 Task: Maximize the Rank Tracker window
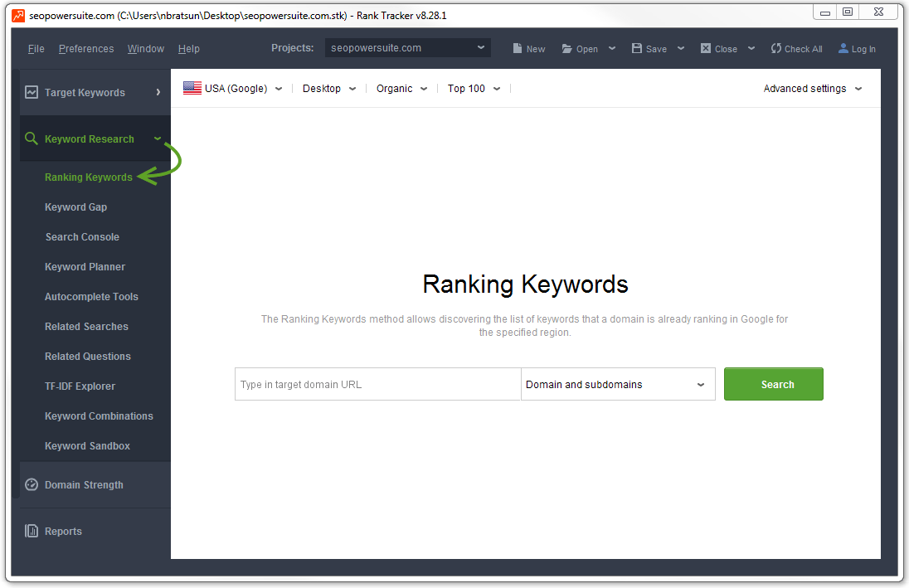click(x=848, y=12)
